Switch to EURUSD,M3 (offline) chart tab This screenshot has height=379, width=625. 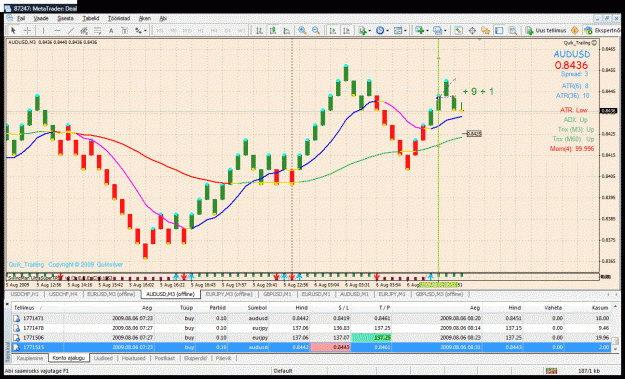tap(111, 294)
